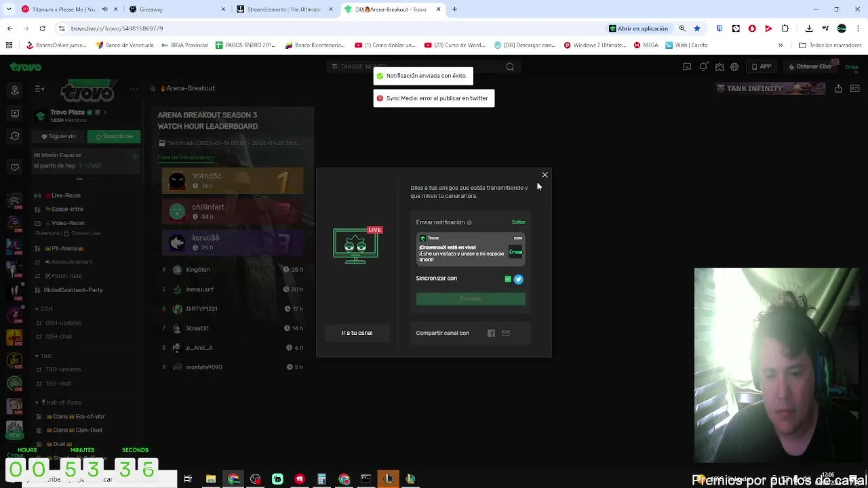
Task: Open the MEGA bookmark
Action: [646, 45]
